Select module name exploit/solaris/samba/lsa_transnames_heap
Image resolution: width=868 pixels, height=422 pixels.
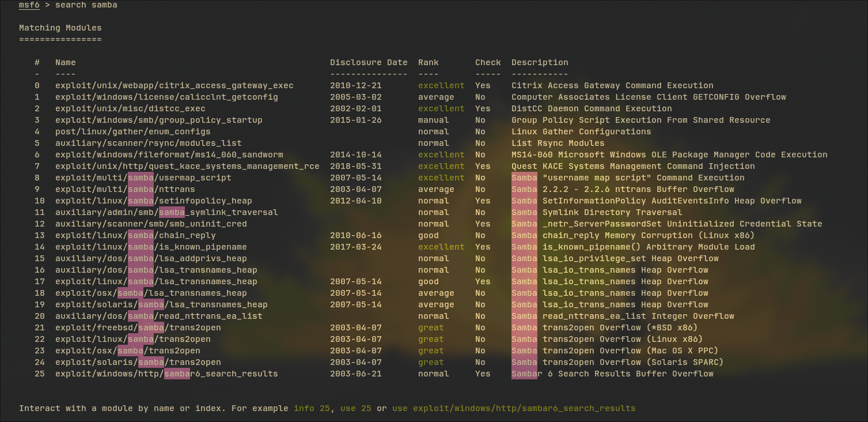(x=161, y=304)
